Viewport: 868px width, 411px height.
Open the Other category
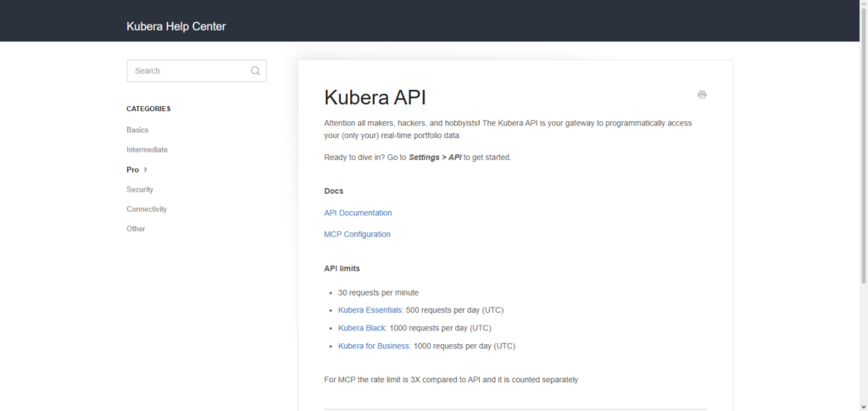[x=136, y=229]
